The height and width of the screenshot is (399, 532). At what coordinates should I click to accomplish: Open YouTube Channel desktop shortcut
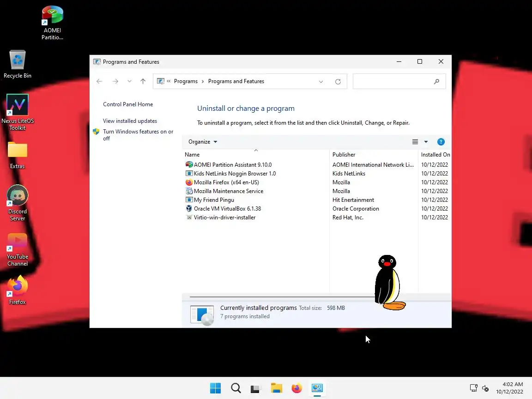pyautogui.click(x=17, y=250)
